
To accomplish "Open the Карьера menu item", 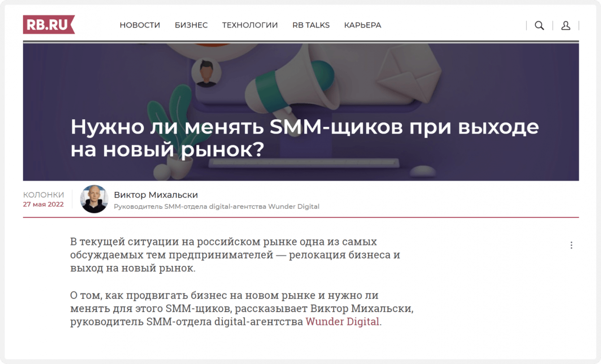I will tap(362, 25).
